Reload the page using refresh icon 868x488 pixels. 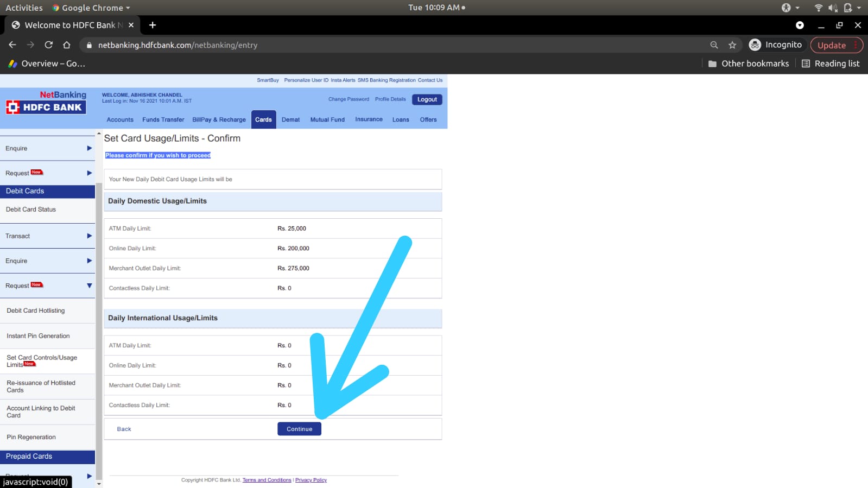tap(49, 45)
